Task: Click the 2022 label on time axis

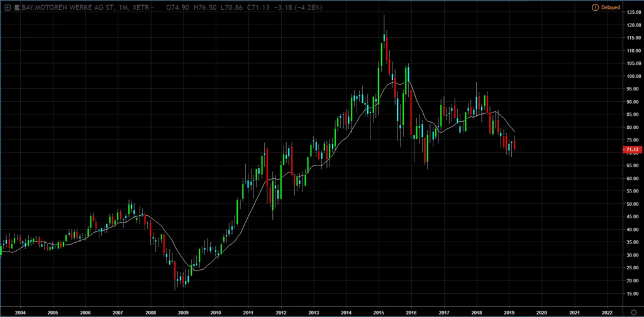Action: (x=607, y=312)
